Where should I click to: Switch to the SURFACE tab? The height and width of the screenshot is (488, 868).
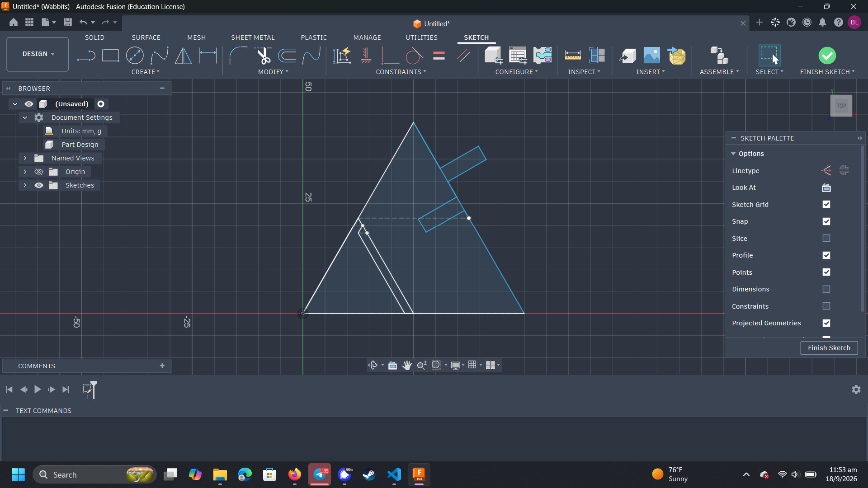[x=146, y=38]
